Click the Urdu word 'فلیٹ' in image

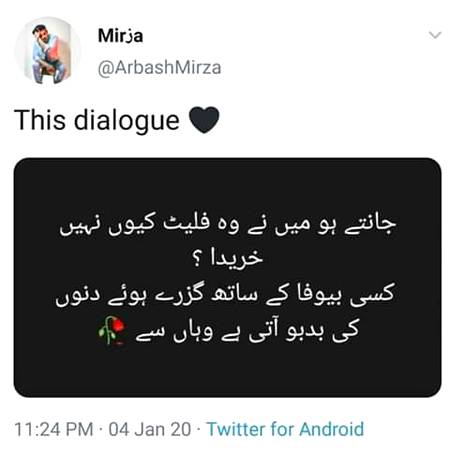tap(186, 223)
